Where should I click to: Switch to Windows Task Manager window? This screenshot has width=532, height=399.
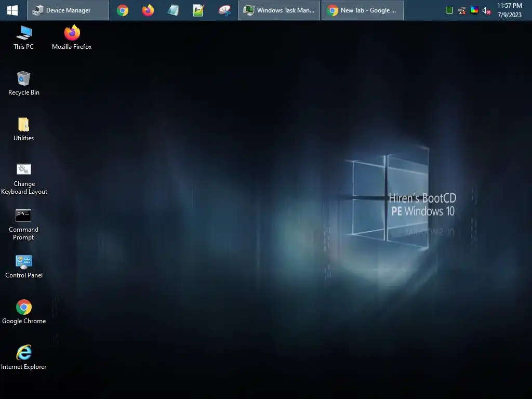pyautogui.click(x=279, y=10)
